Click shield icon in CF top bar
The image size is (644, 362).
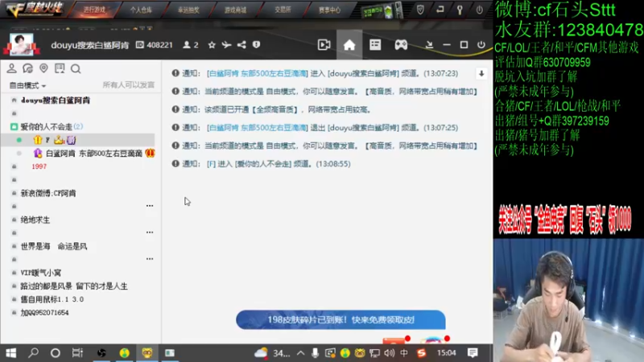420,10
